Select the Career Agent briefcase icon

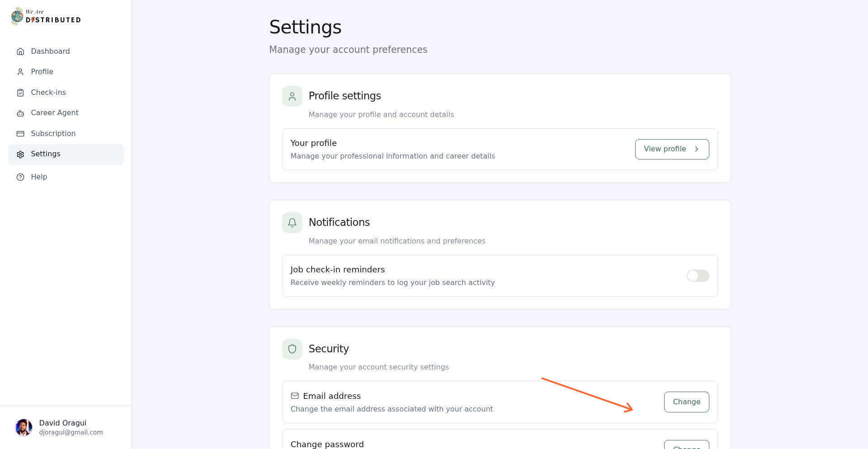point(20,113)
